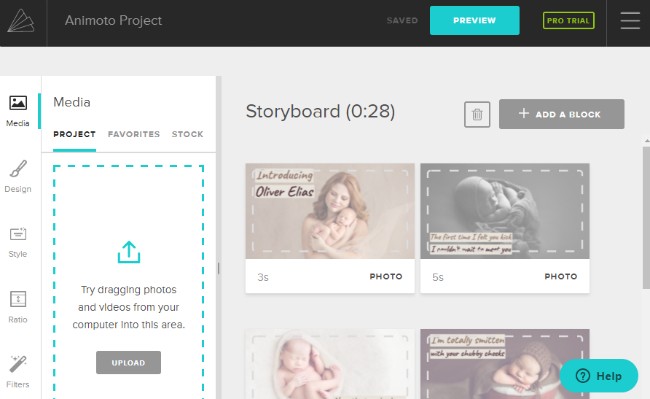Click the drag photos instruction text
The image size is (650, 399).
[x=129, y=307]
